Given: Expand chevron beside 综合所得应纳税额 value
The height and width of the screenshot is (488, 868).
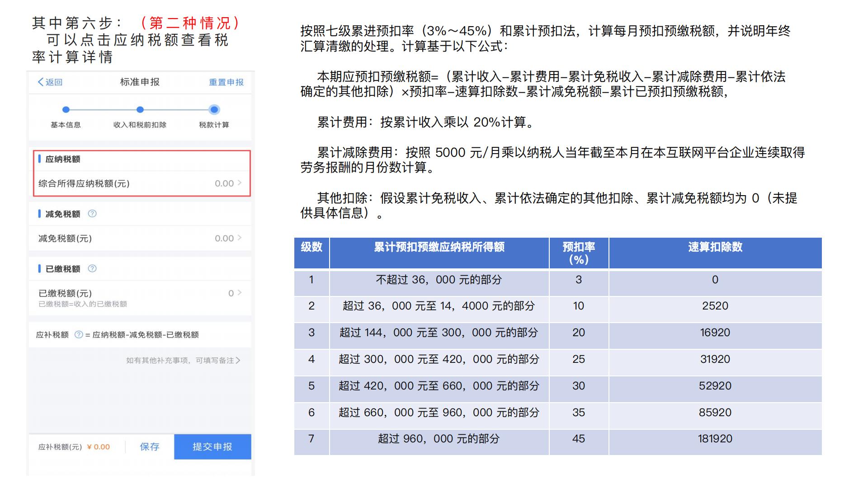Looking at the screenshot, I should point(240,183).
